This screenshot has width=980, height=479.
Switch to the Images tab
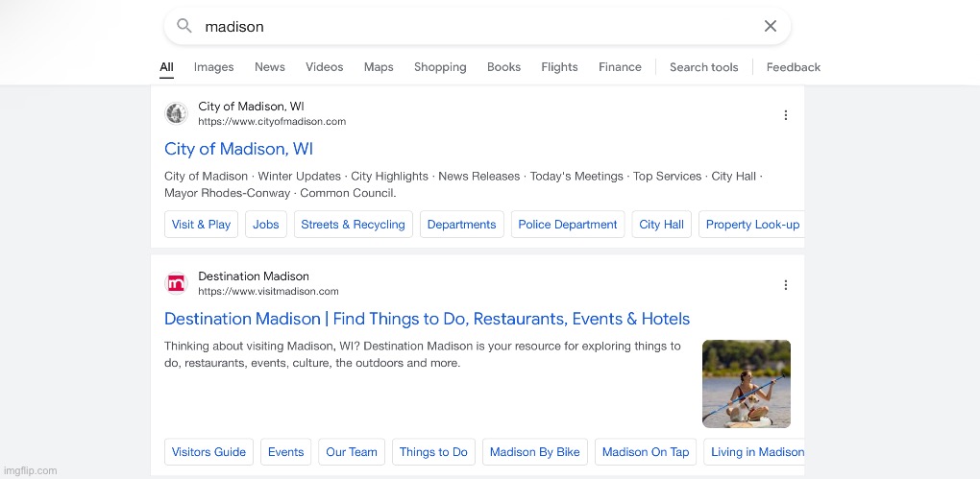click(x=213, y=67)
